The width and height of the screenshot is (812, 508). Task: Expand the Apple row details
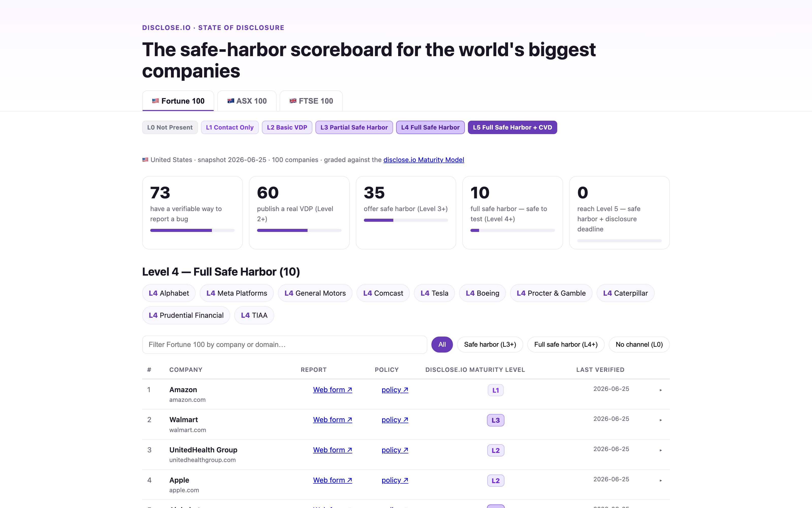coord(661,481)
